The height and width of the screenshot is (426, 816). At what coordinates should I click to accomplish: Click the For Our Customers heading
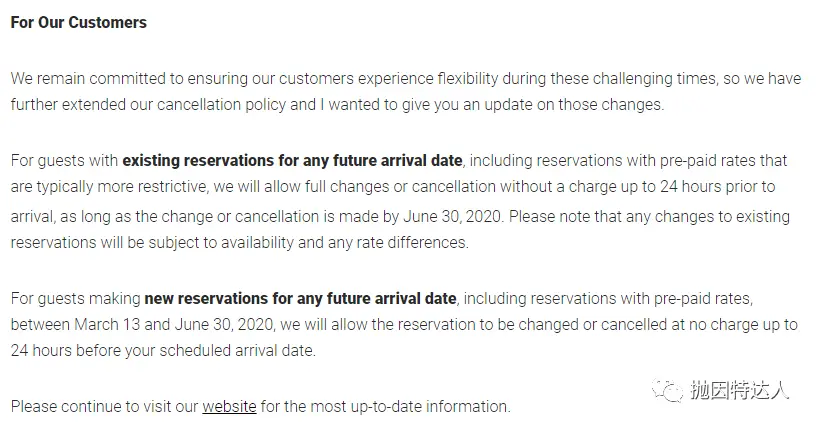78,22
